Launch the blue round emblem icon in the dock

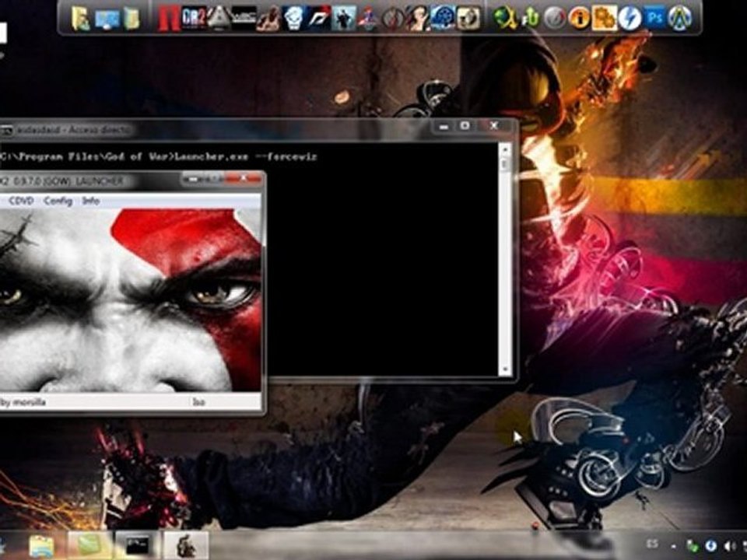pos(443,18)
